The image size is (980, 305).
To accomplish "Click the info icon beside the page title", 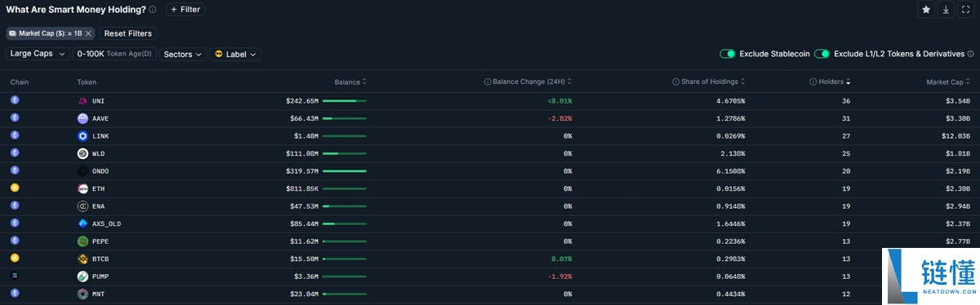I will coord(153,10).
